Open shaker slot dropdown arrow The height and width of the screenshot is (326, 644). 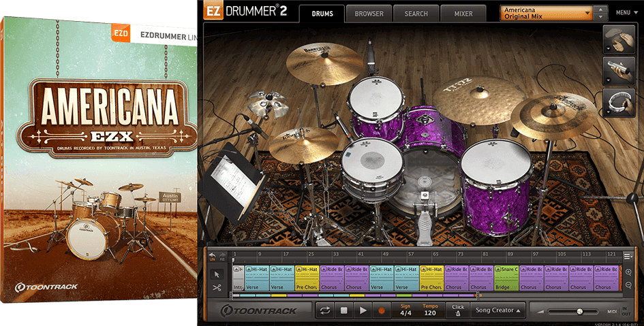pos(607,80)
